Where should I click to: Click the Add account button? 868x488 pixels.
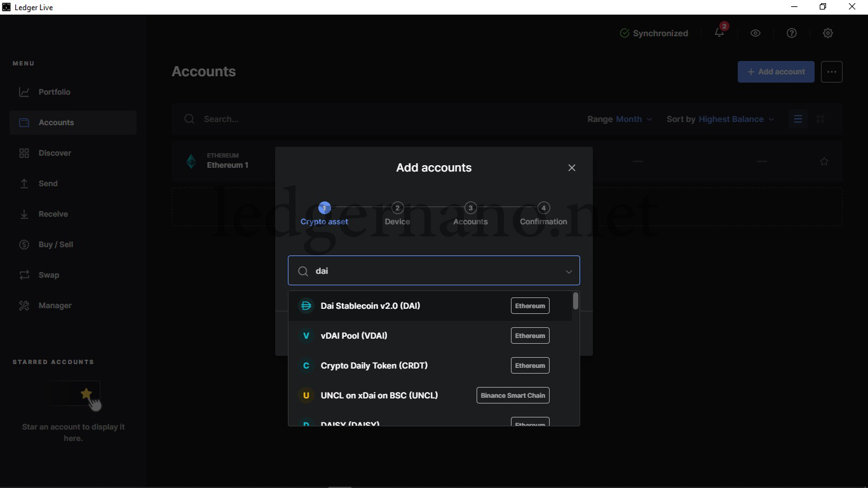(776, 72)
